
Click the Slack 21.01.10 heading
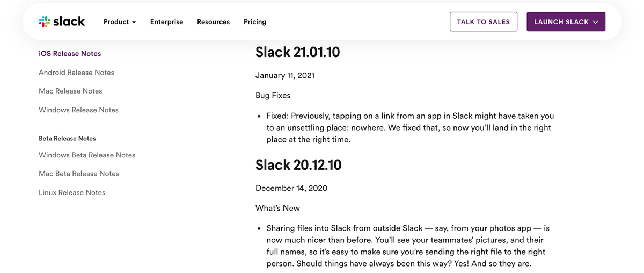297,52
